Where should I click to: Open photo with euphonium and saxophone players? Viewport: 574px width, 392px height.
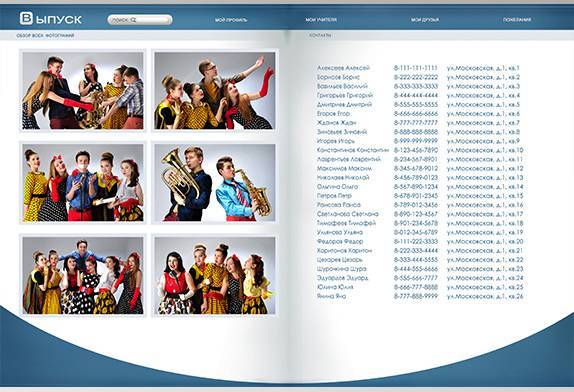click(x=215, y=183)
